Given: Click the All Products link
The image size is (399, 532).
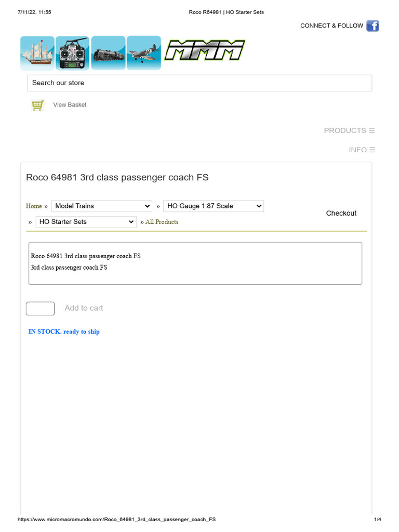Looking at the screenshot, I should tap(162, 222).
